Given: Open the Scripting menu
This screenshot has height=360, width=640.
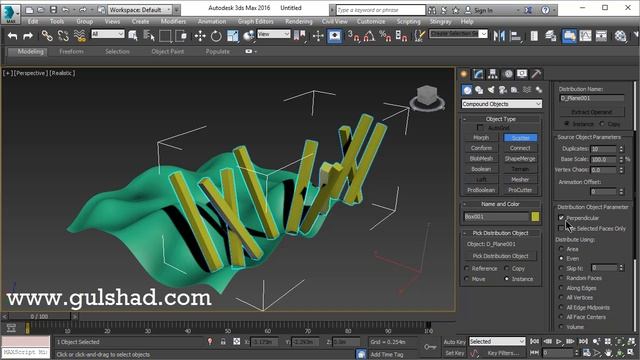Looking at the screenshot, I should [x=409, y=21].
